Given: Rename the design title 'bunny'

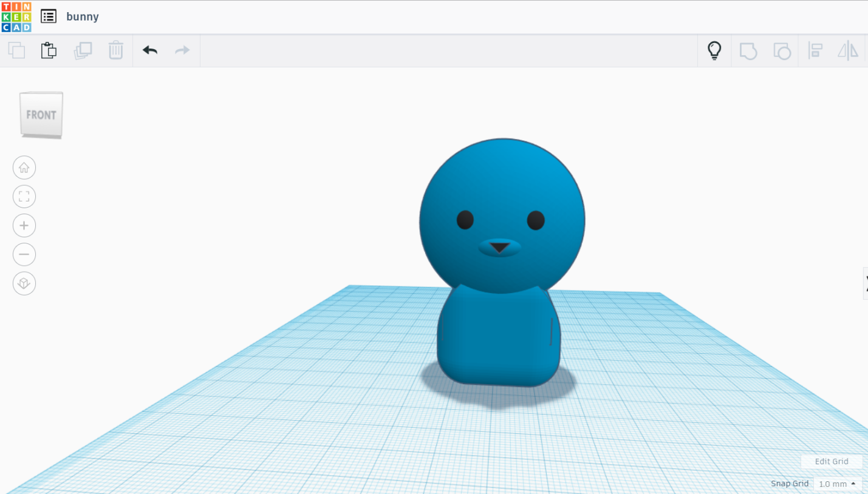Looking at the screenshot, I should 83,16.
